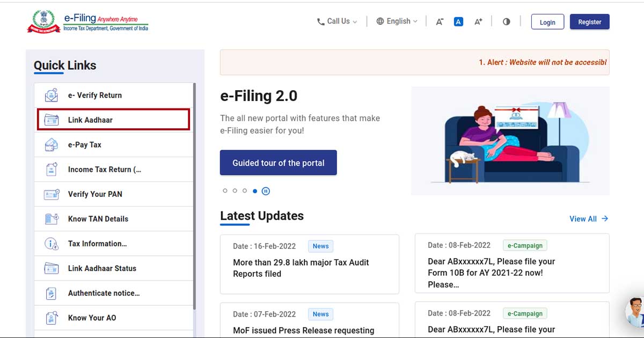Click the Login button

tap(547, 22)
